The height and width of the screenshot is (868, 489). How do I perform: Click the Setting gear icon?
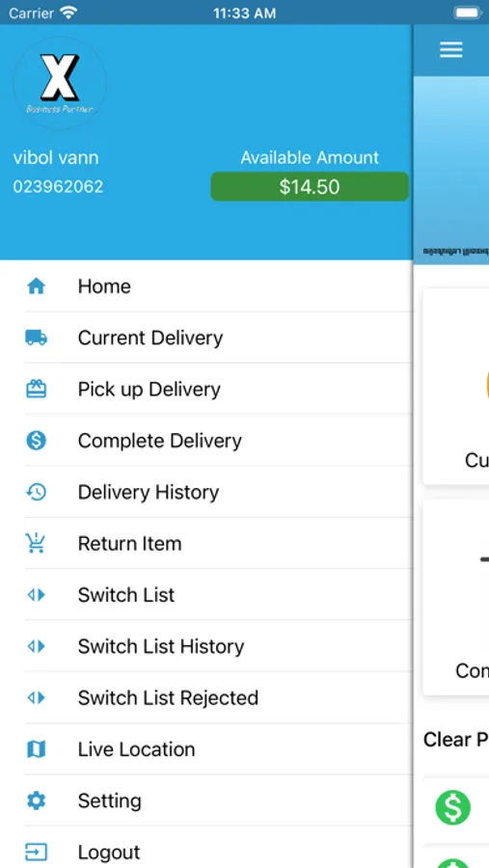pos(37,800)
